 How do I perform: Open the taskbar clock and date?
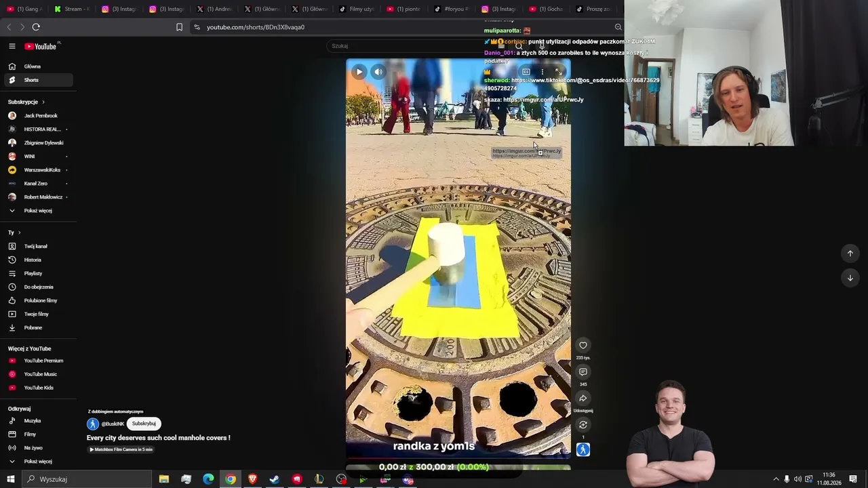coord(829,479)
